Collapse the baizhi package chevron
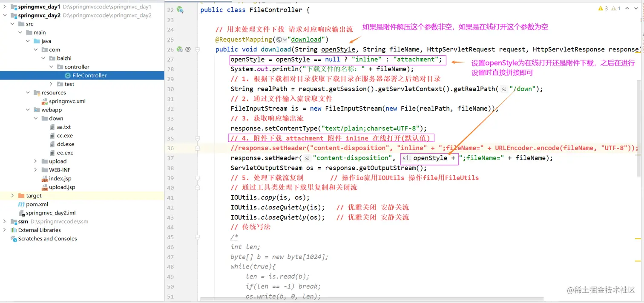Screen dimensions: 644x303 pyautogui.click(x=43, y=58)
